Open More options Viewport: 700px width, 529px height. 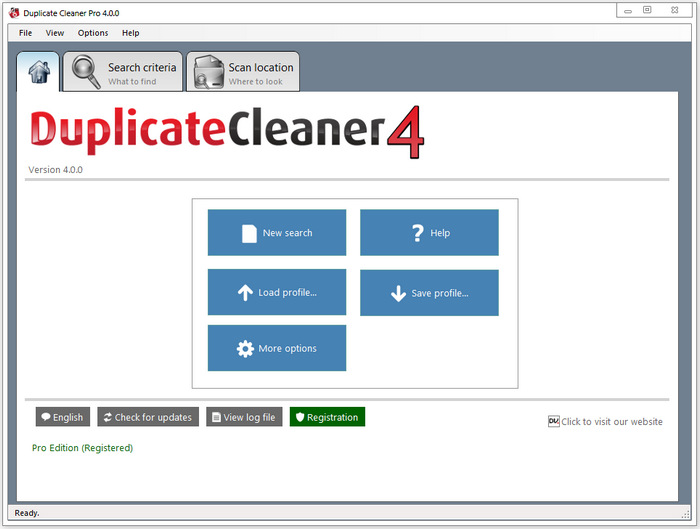coord(277,348)
